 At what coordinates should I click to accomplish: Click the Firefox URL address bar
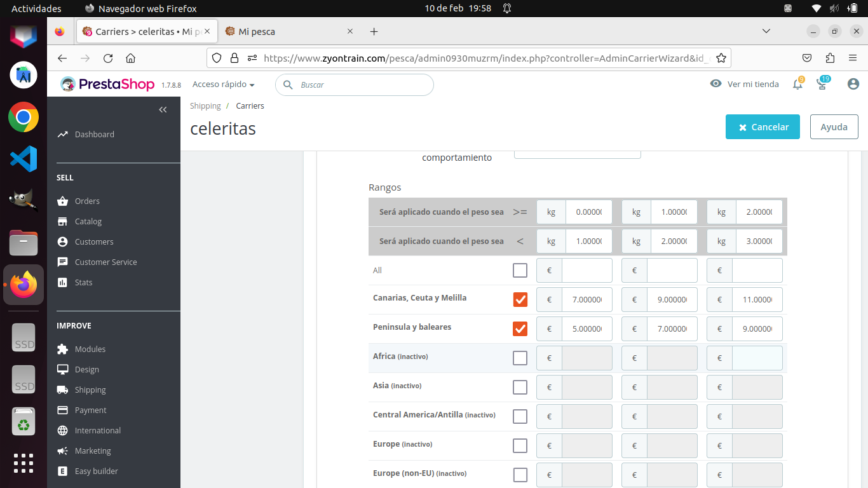coord(468,58)
